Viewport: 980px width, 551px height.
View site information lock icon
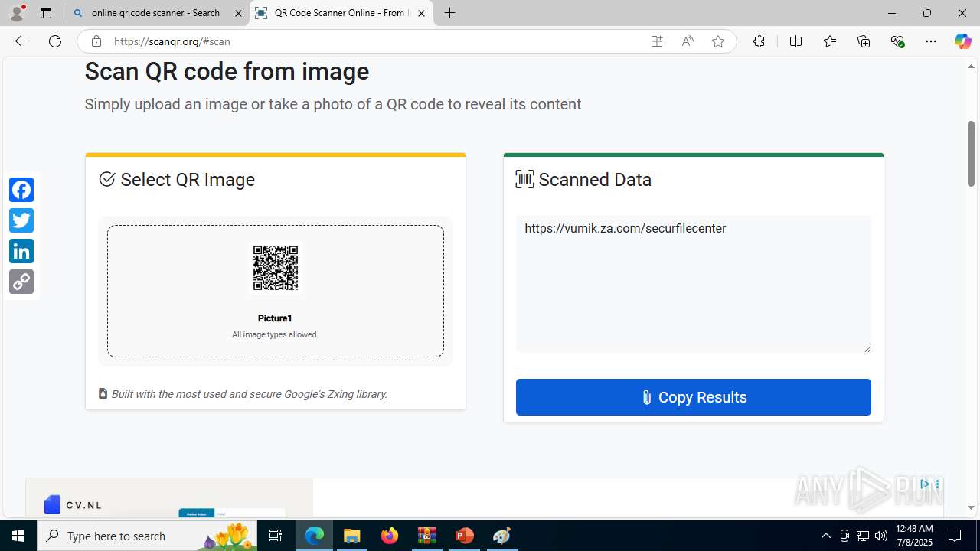tap(96, 41)
